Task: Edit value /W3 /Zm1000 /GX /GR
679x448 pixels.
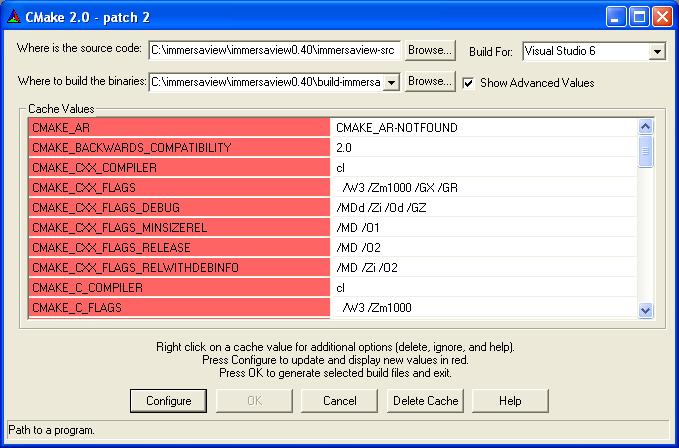Action: (484, 187)
